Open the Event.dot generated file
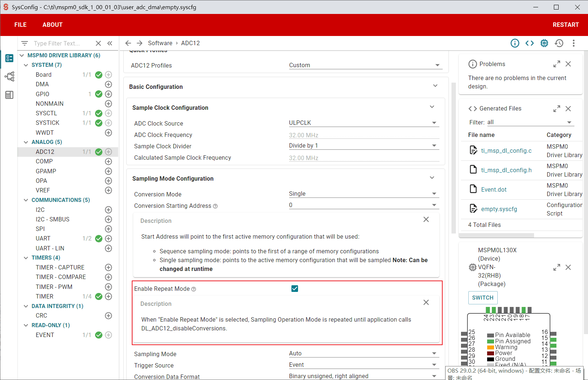 (494, 189)
